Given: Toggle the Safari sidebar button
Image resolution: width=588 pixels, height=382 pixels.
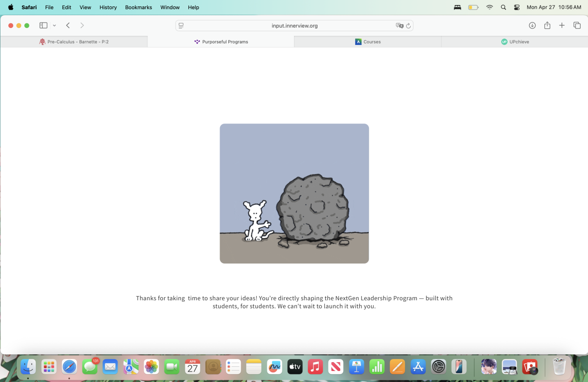Looking at the screenshot, I should (x=44, y=26).
